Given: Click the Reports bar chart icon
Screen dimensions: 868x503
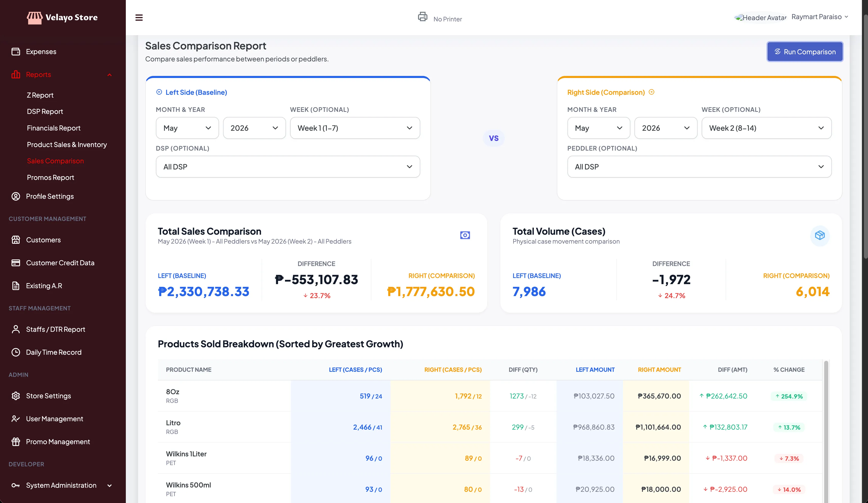Looking at the screenshot, I should [x=16, y=74].
